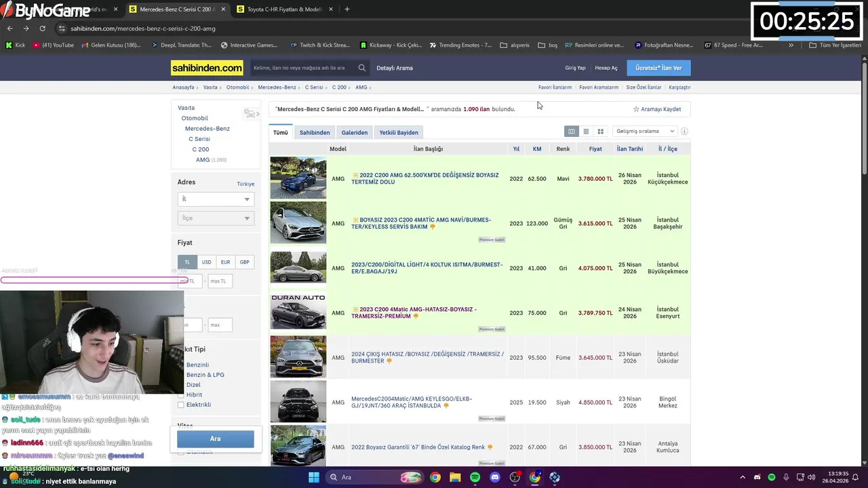868x488 pixels.
Task: Open the Giriş Yap link
Action: click(575, 68)
